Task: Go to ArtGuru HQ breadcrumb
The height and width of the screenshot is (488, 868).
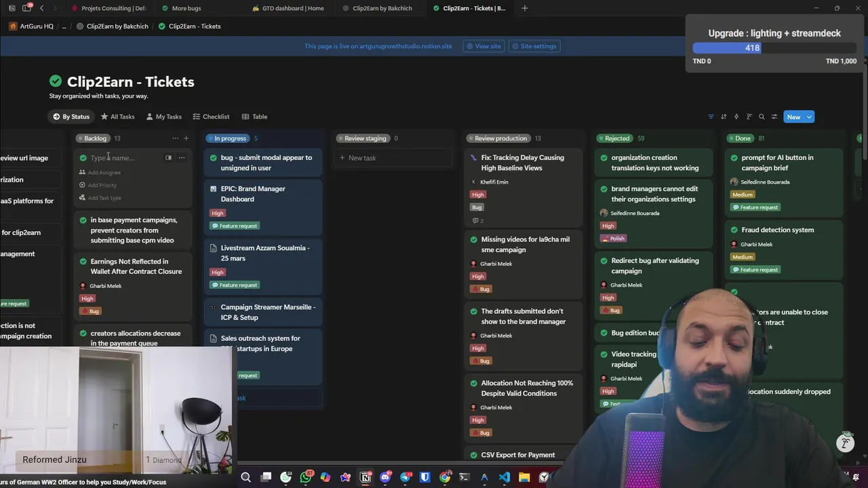Action: [31, 26]
